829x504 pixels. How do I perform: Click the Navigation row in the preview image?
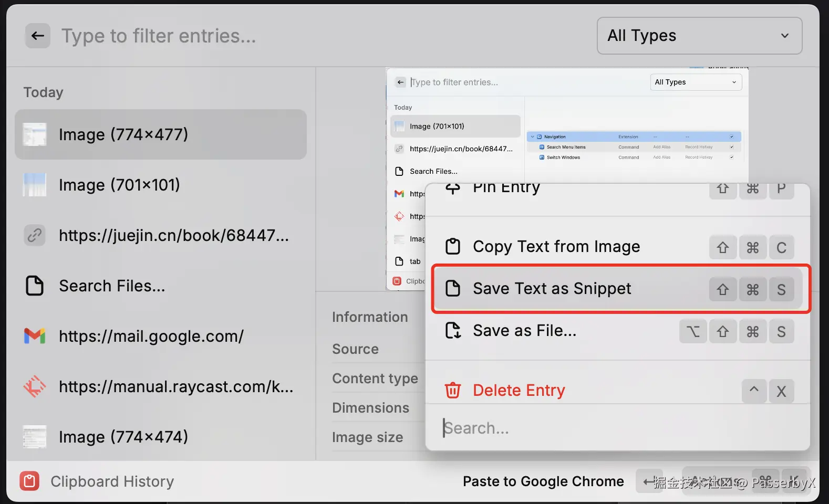634,136
